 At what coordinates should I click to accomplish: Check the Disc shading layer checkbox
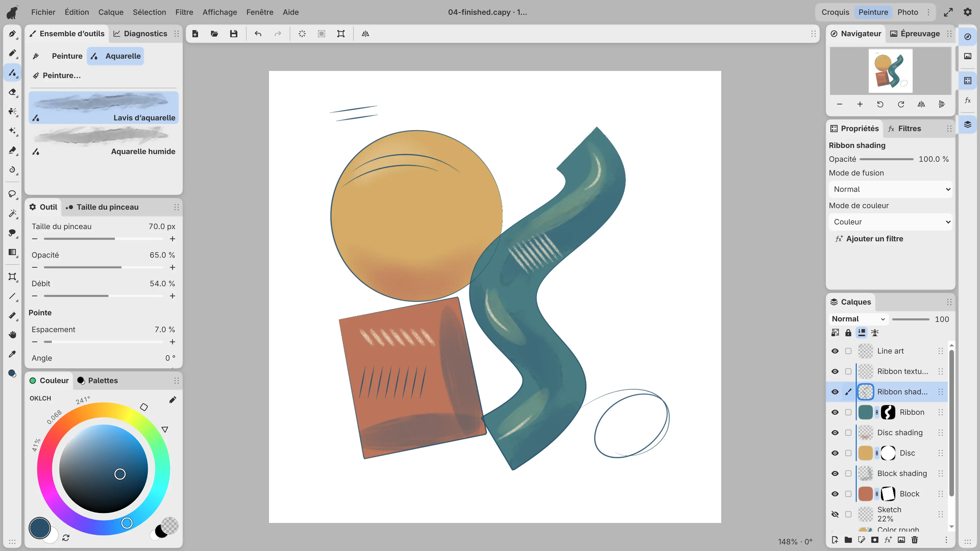[848, 433]
